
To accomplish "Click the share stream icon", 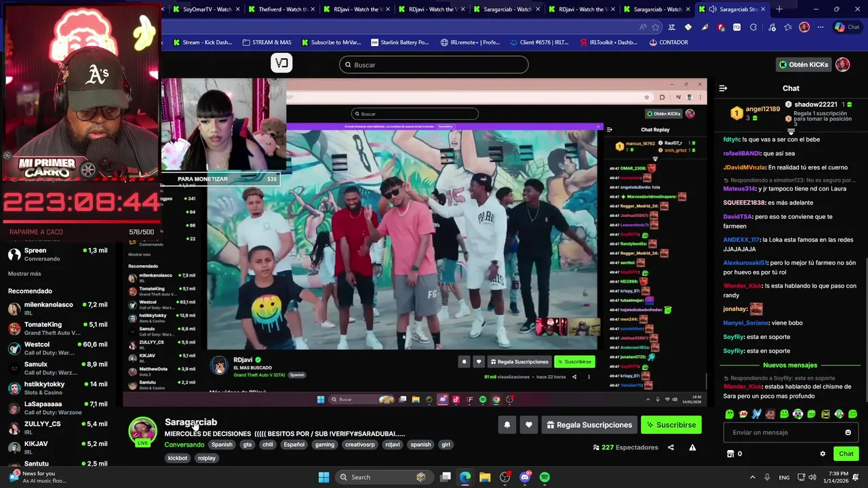I will (x=671, y=447).
